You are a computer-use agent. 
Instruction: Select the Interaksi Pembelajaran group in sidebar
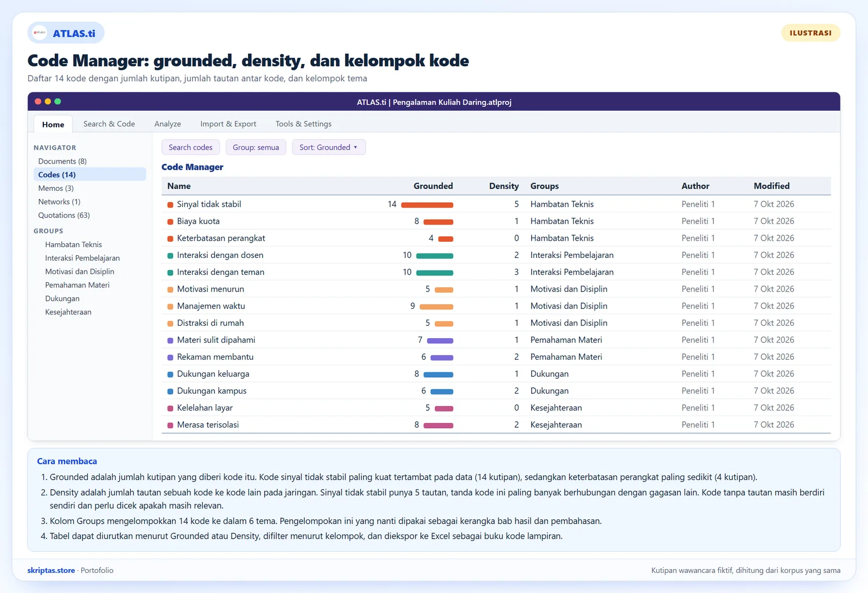pos(82,258)
